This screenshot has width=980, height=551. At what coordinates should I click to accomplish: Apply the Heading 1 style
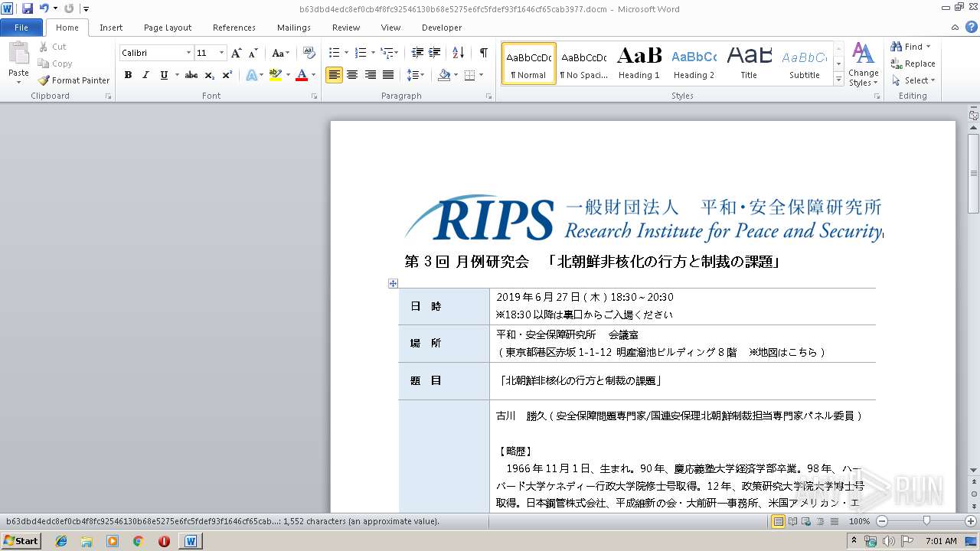(639, 64)
